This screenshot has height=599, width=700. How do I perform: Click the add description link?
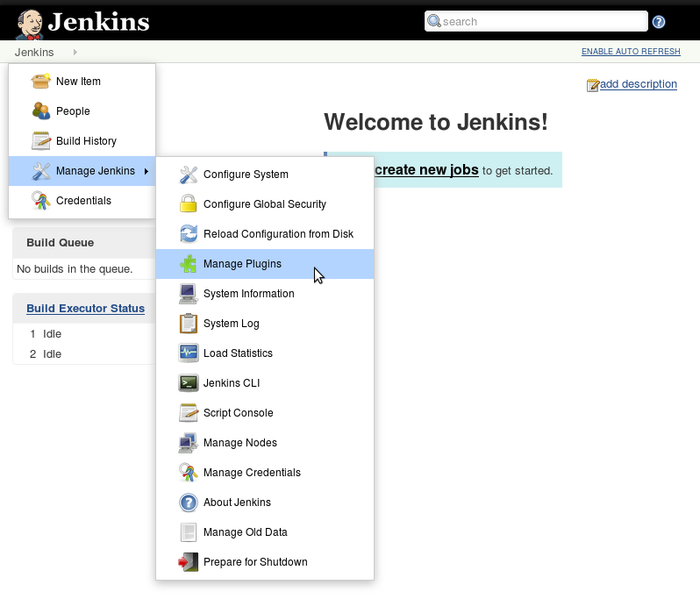tap(639, 84)
